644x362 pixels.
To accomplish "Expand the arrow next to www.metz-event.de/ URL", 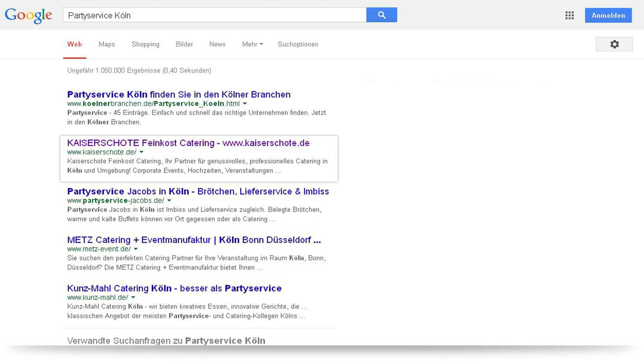I will point(136,249).
